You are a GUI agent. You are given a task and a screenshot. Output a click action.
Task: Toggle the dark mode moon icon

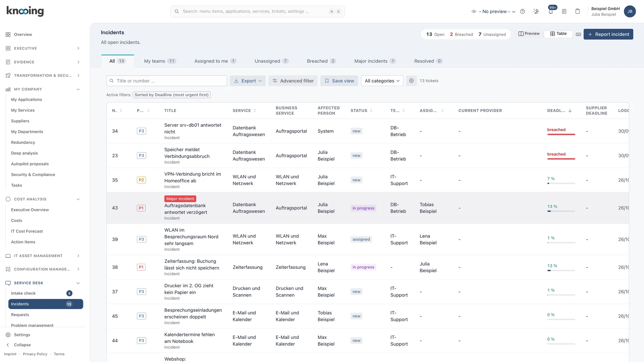536,11
